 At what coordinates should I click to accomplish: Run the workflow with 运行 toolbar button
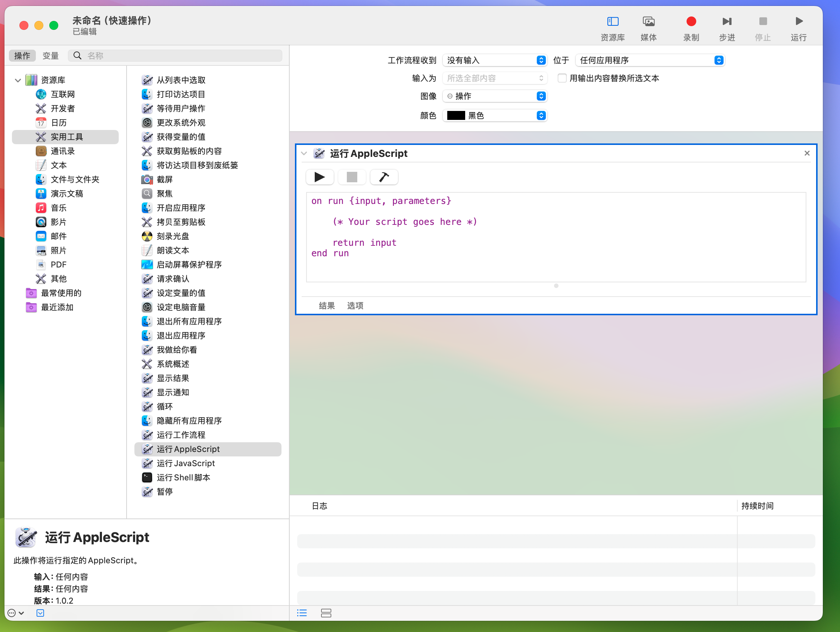point(798,28)
